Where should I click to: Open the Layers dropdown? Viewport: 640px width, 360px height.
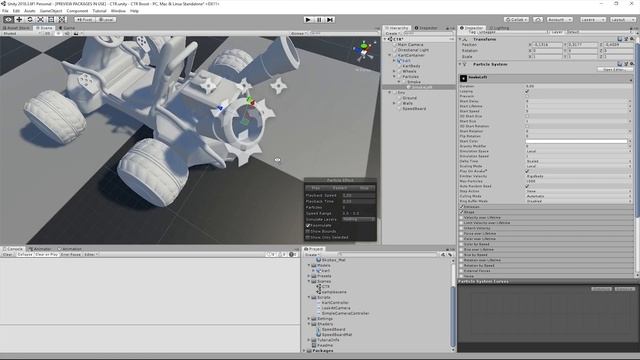(592, 20)
